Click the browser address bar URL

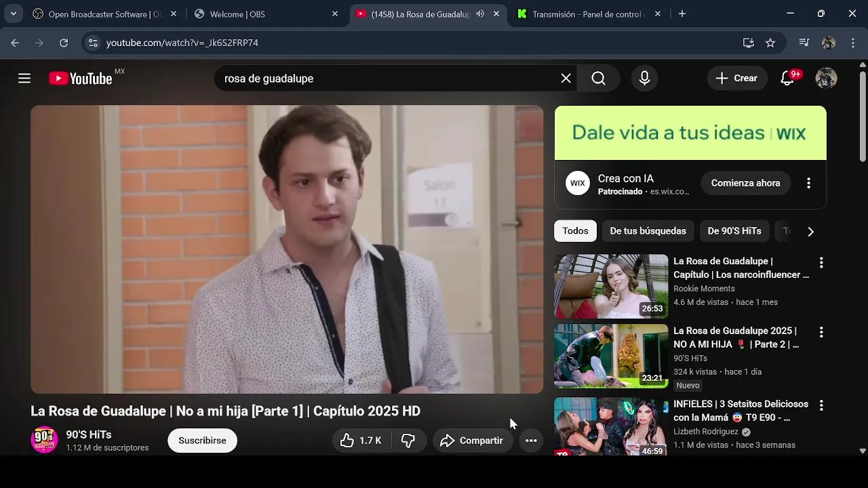point(182,43)
